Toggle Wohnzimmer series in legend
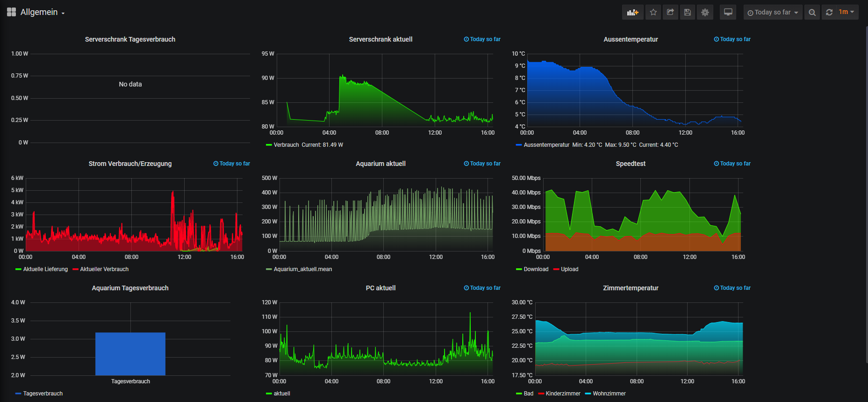Image resolution: width=868 pixels, height=402 pixels. [609, 394]
